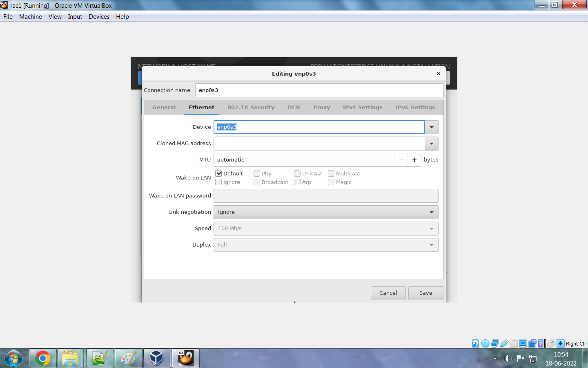The image size is (588, 368).
Task: Enable the Phy Wake on LAN checkbox
Action: (x=257, y=173)
